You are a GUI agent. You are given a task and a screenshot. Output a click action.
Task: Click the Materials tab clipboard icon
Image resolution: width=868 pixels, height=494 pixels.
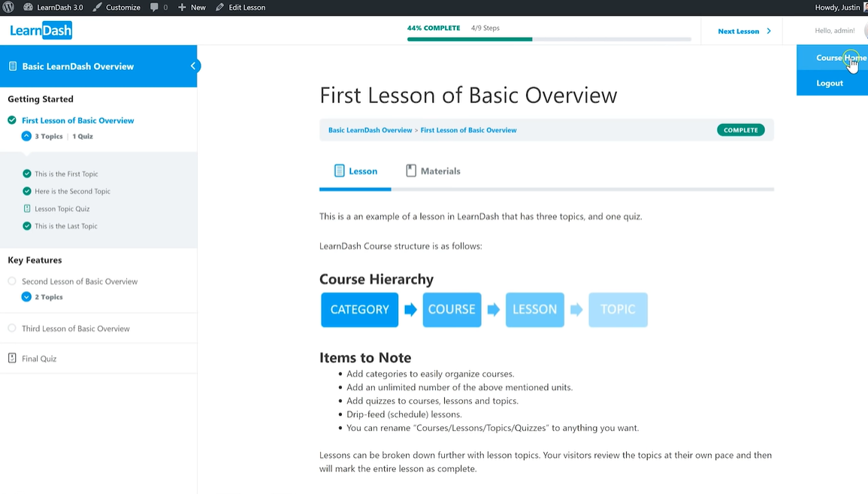tap(411, 170)
